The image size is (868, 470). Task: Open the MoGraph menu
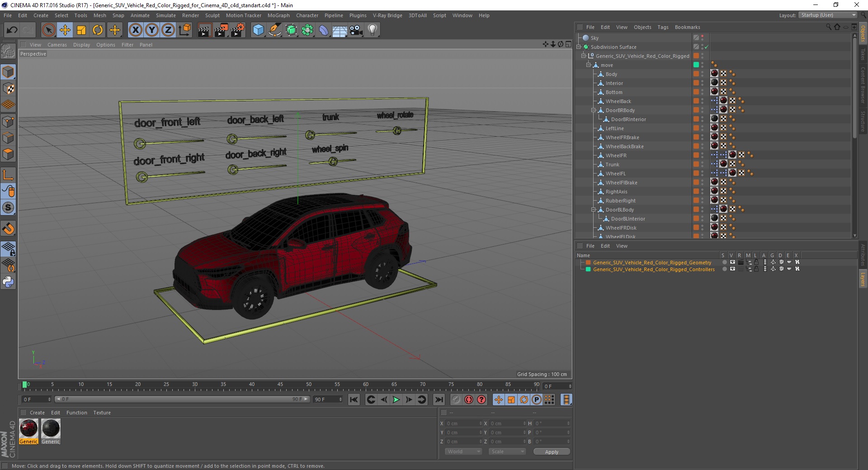tap(278, 15)
